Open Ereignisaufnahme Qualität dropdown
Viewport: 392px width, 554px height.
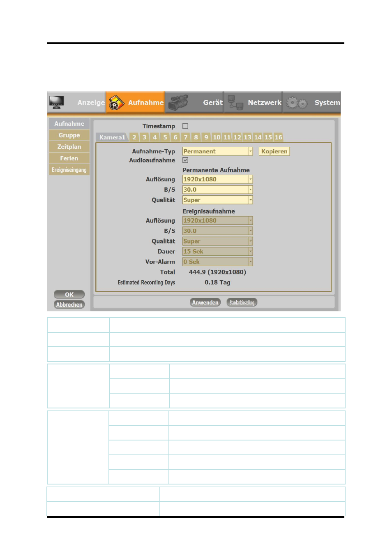[217, 241]
